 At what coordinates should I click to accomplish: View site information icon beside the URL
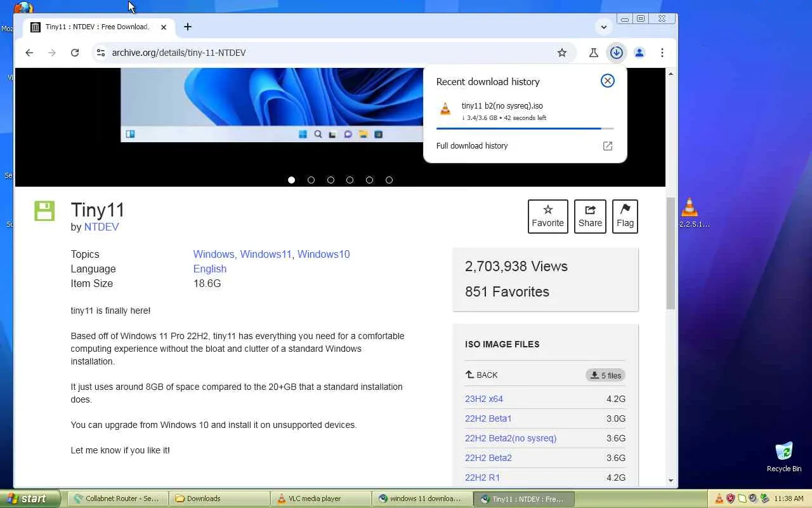point(100,53)
